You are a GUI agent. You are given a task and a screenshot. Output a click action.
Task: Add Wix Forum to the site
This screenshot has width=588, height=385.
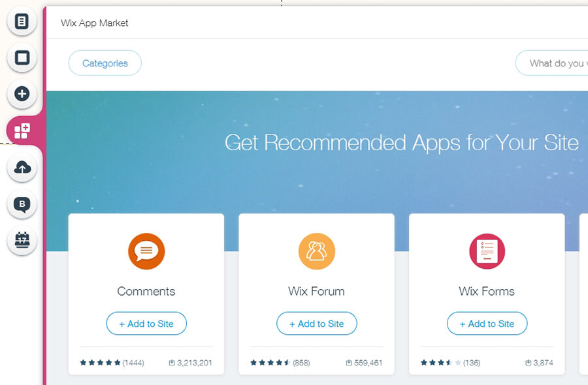tap(316, 324)
